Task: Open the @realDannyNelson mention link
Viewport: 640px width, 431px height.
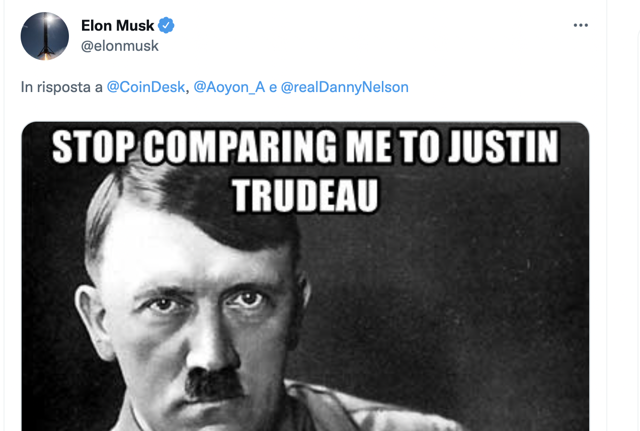Action: (344, 87)
